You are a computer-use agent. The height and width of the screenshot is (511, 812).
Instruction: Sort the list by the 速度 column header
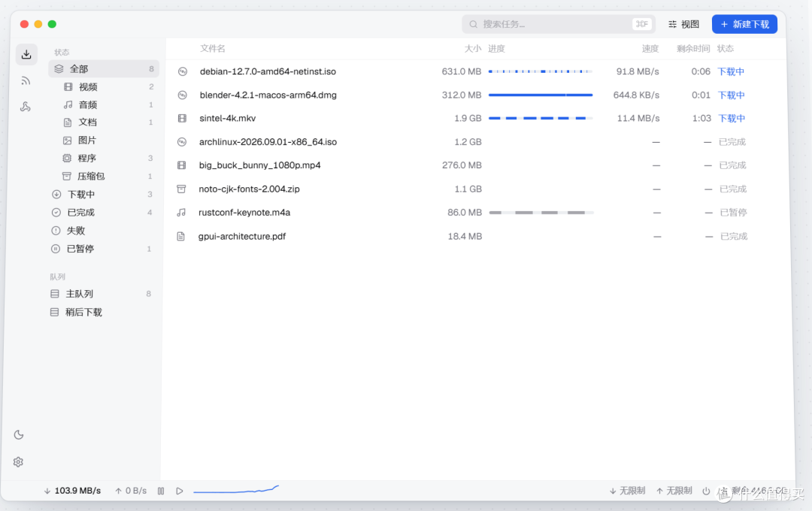[650, 49]
